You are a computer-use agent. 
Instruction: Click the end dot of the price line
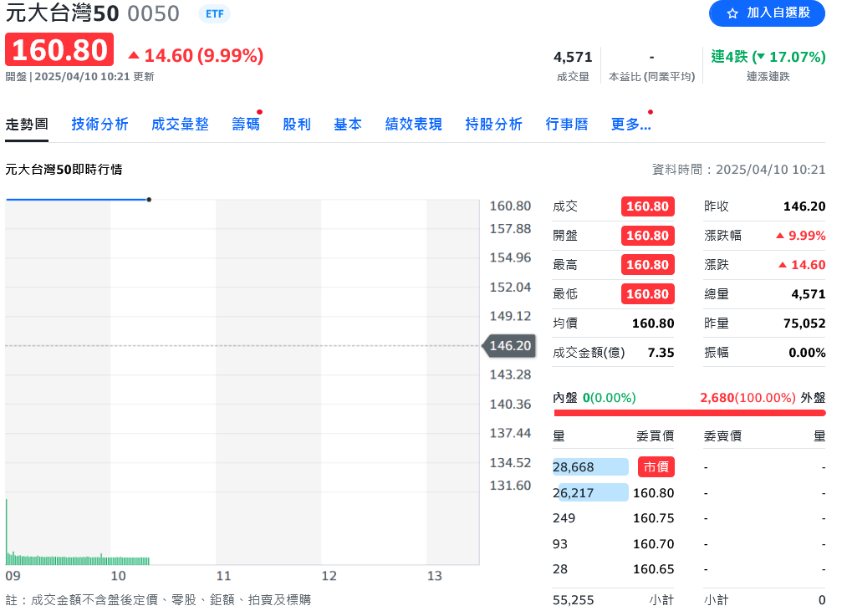[149, 200]
